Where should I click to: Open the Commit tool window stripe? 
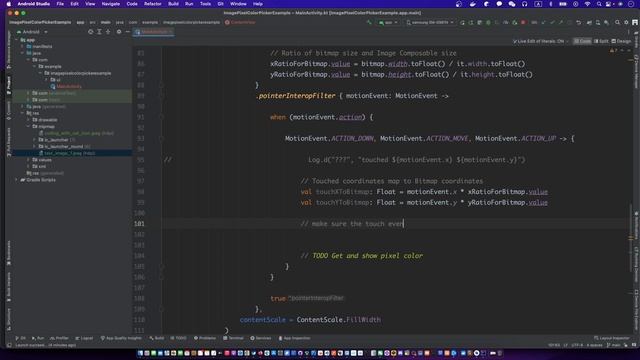(x=9, y=110)
